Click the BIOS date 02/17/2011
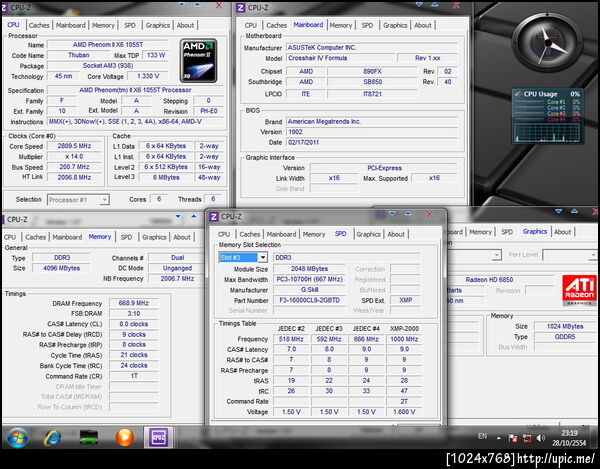Screen dimensions: 600x469 371,142
